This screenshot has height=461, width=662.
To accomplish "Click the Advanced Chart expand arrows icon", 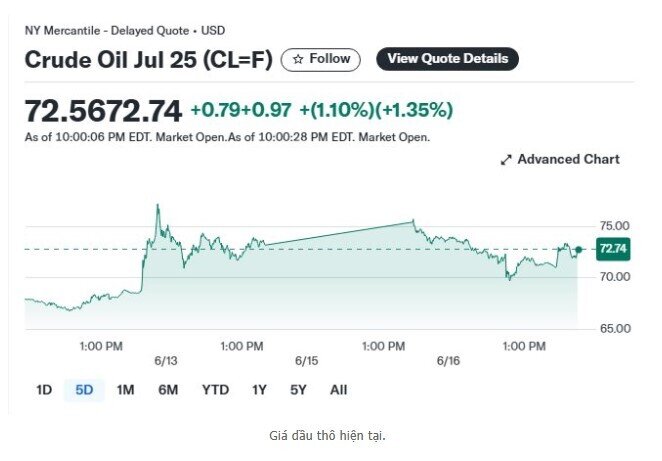I will (506, 160).
